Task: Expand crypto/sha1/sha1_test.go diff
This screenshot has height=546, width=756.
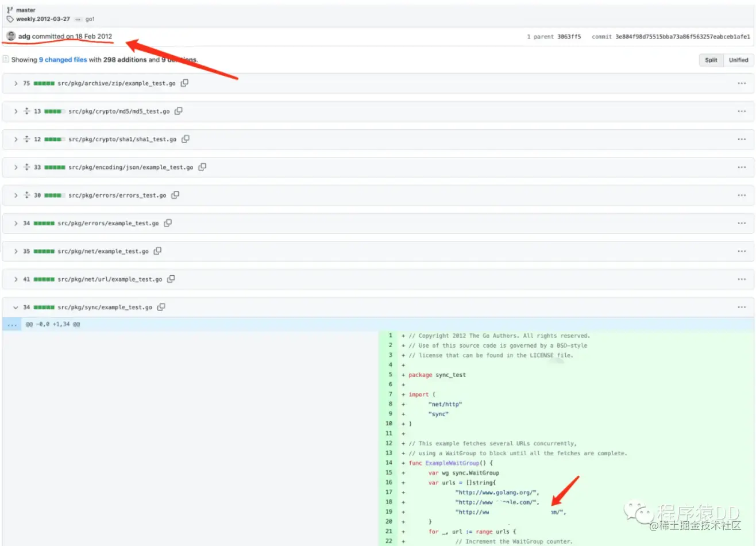Action: point(16,139)
